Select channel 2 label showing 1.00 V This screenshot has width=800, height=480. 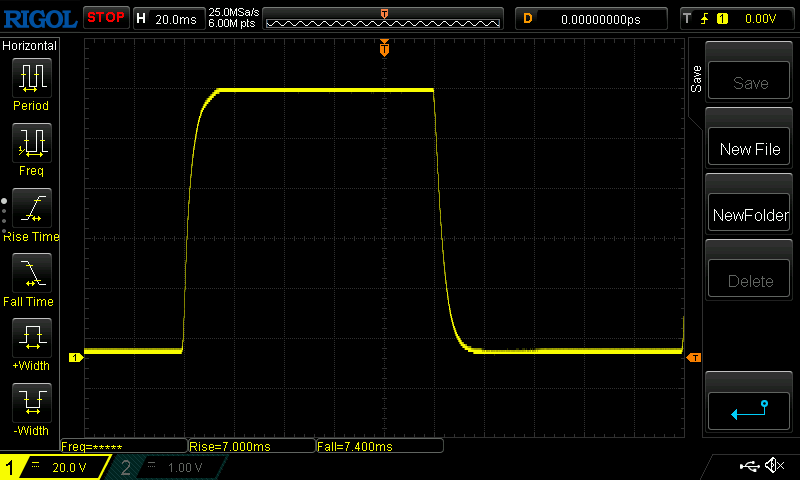pos(168,467)
